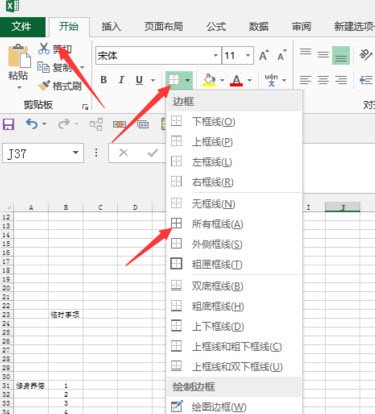Choose Top and Thick Bottom Border (上框线和粗下框线)

(x=234, y=347)
